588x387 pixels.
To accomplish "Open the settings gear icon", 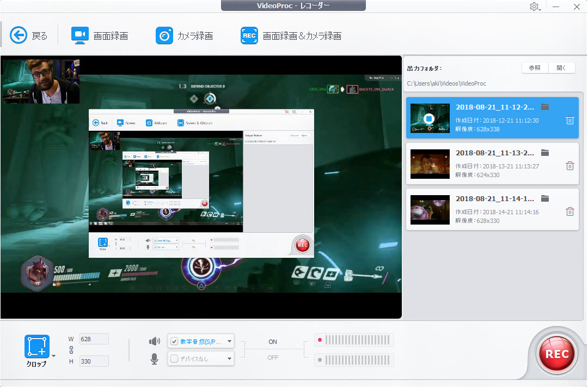I will 535,7.
